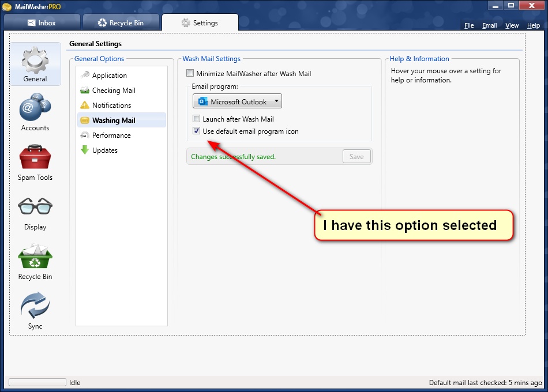Click the 'Idle' status text

click(75, 383)
